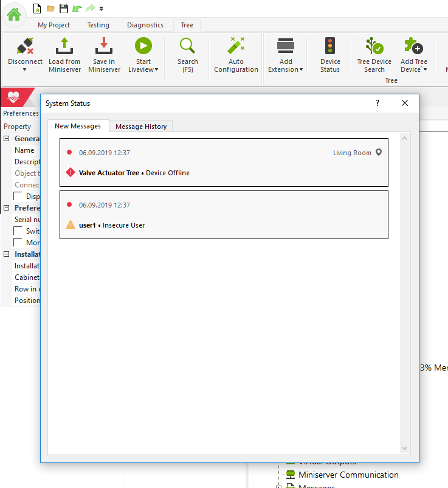Click the System Status help question mark

pyautogui.click(x=377, y=103)
